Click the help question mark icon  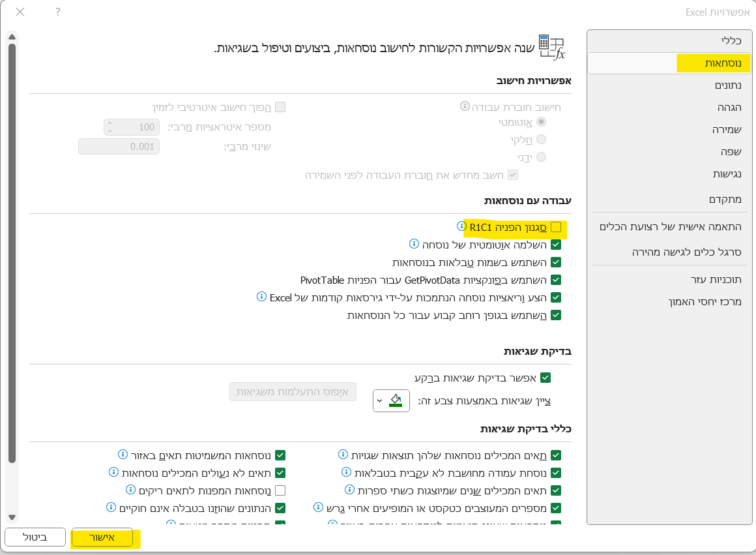point(58,12)
